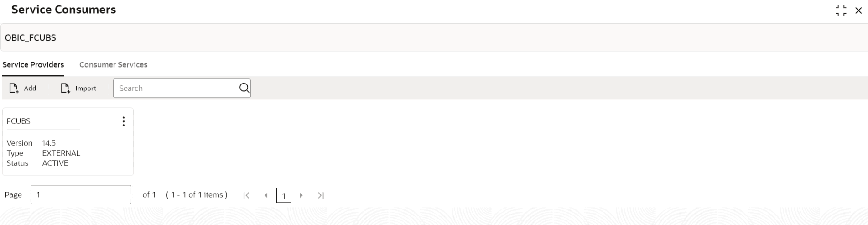
Task: Click the Import button label
Action: click(86, 89)
